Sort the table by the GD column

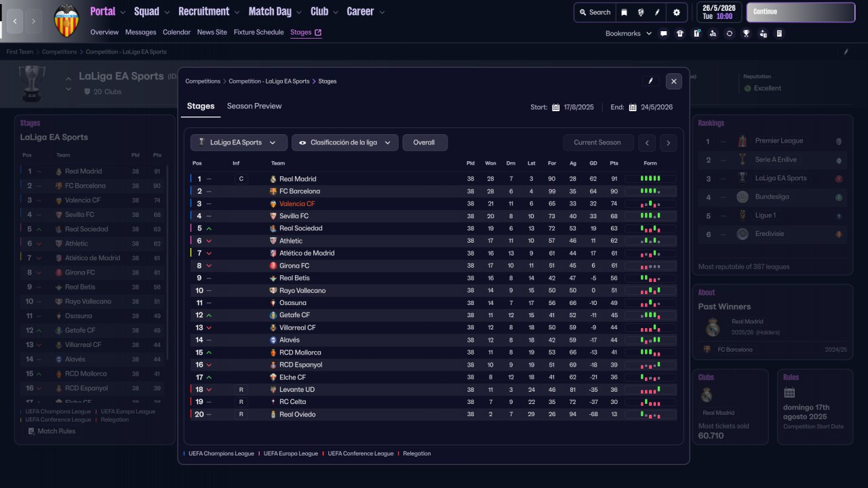[x=593, y=163]
